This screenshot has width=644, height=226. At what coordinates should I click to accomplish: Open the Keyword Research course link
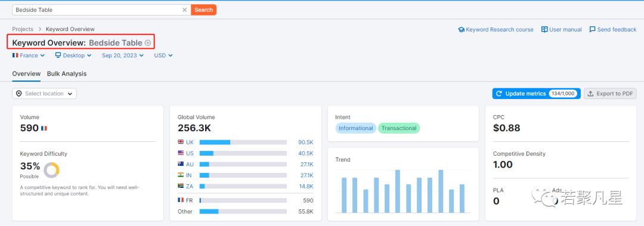pos(496,30)
